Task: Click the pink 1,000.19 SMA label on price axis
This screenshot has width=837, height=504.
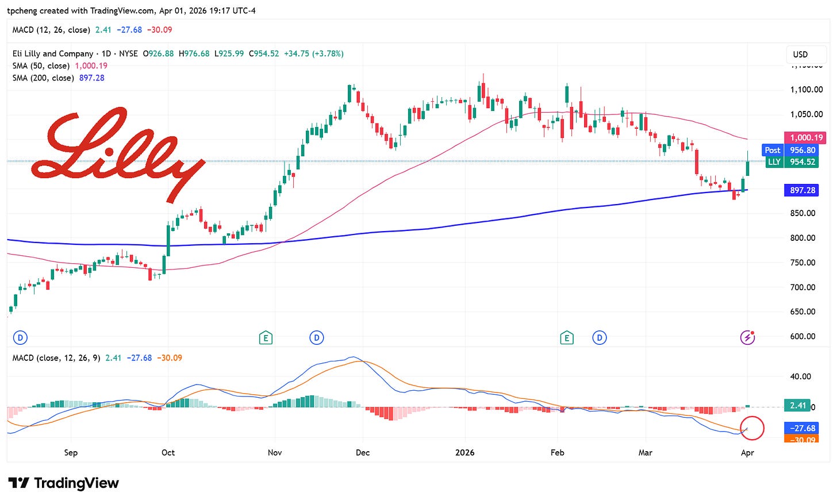Action: [806, 137]
